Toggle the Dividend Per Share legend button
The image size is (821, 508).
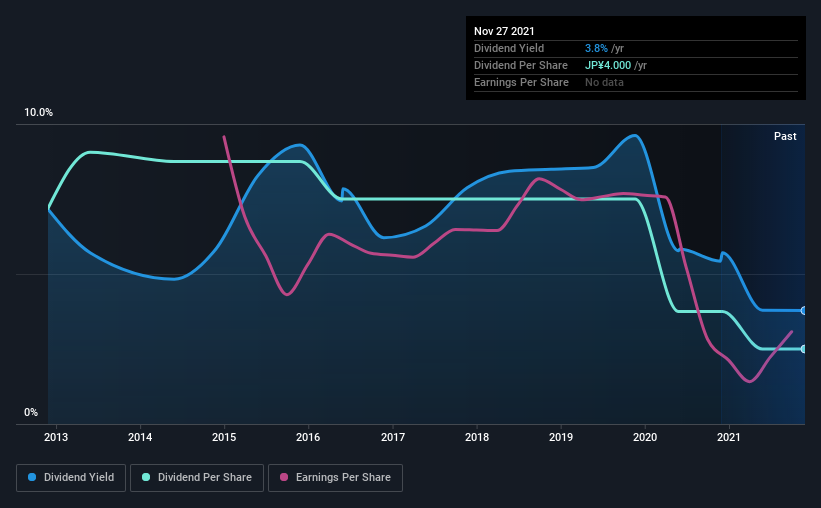click(197, 478)
